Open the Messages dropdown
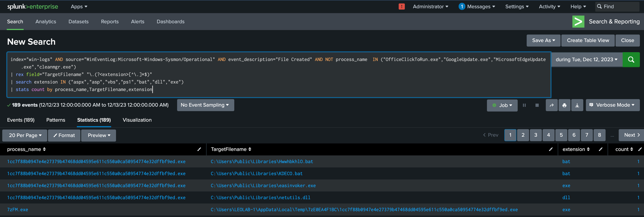The width and height of the screenshot is (644, 217). coord(481,7)
